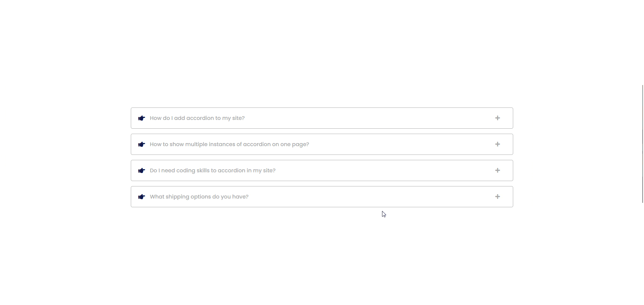Click the pointing hand icon beside 'What shipping options'
644x305 pixels.
coord(142,197)
